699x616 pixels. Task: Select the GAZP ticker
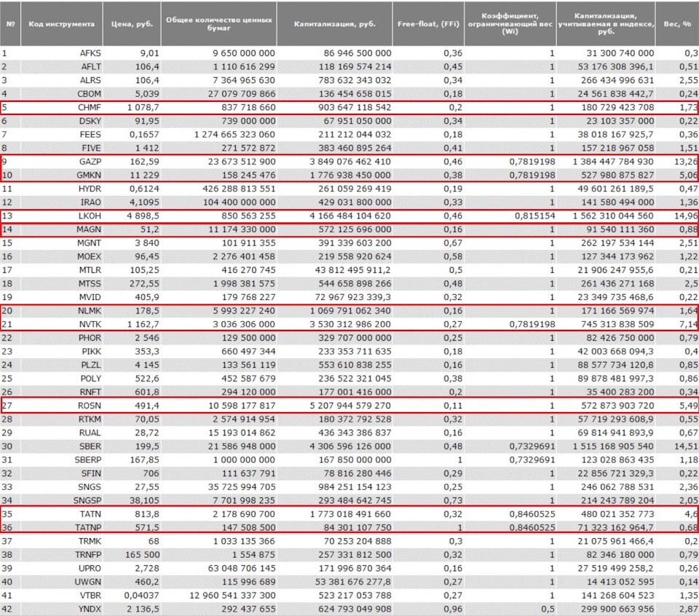point(90,162)
